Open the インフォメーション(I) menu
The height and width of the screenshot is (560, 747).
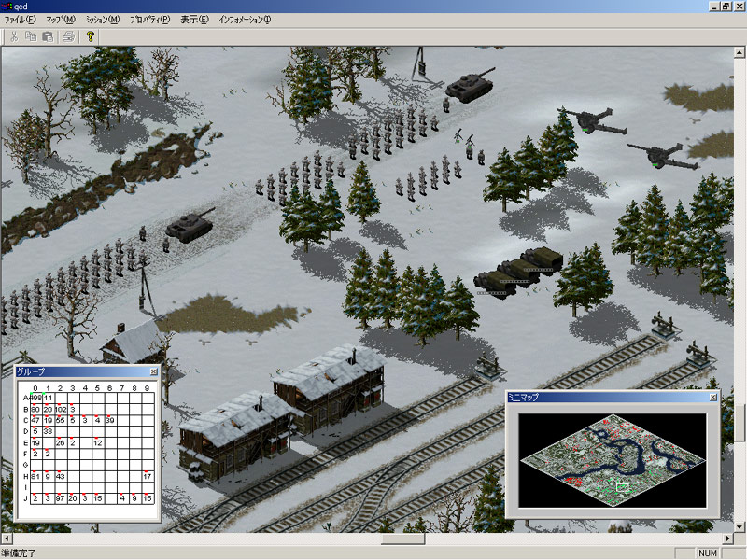coord(245,20)
